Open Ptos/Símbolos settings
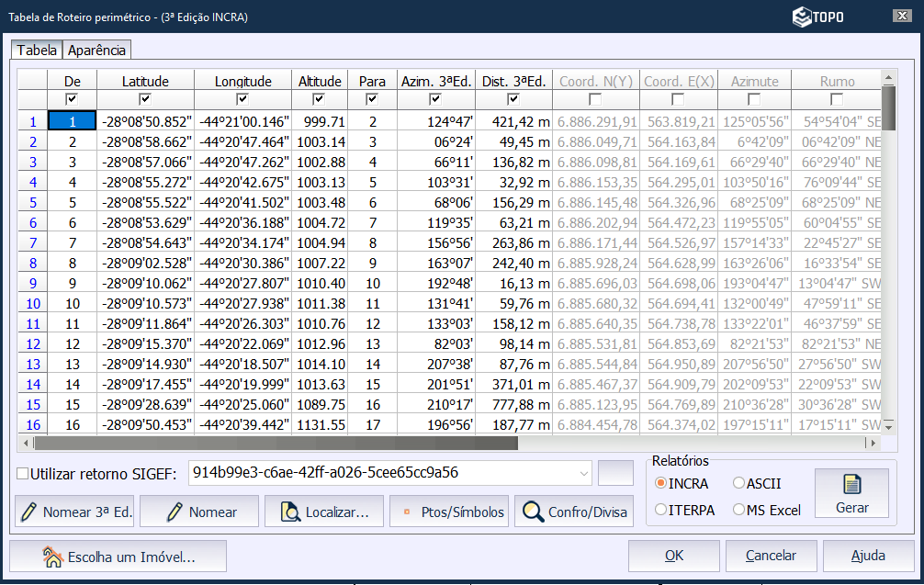924x585 pixels. [449, 512]
